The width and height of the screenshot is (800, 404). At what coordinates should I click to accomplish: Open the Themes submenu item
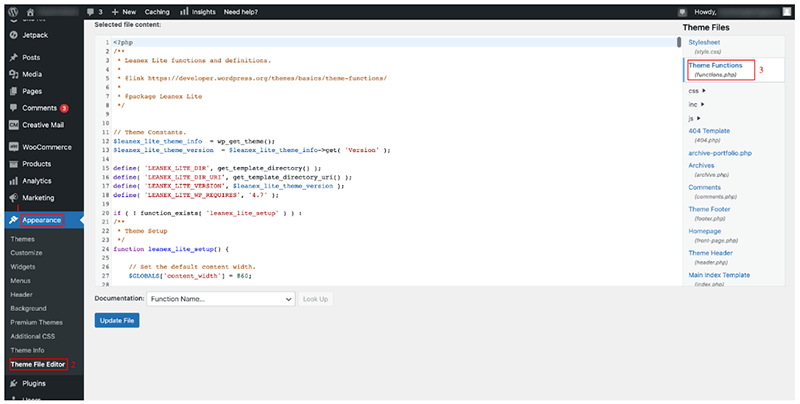pos(22,239)
